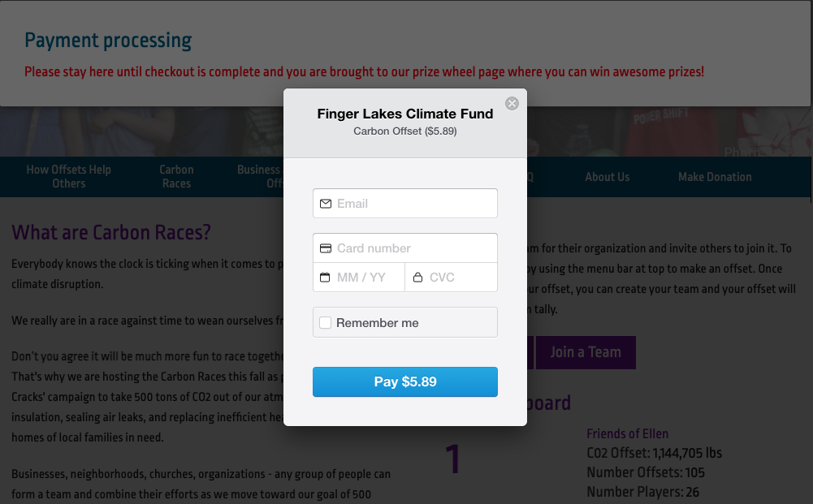Click the envelope icon in Email field

326,204
